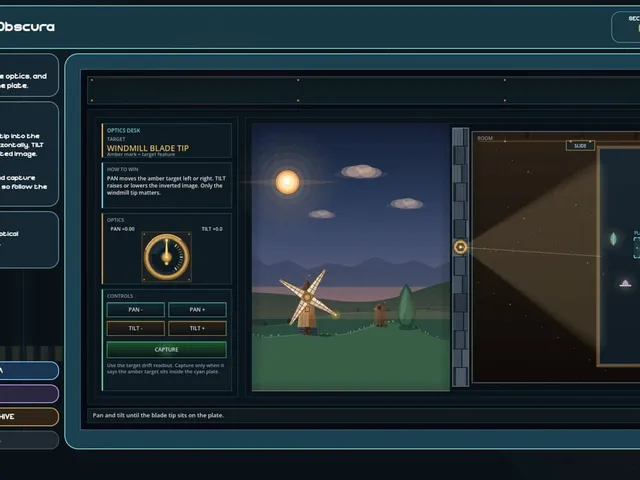This screenshot has height=480, width=640.
Task: Click the largest cloud near the moon
Action: (361, 171)
